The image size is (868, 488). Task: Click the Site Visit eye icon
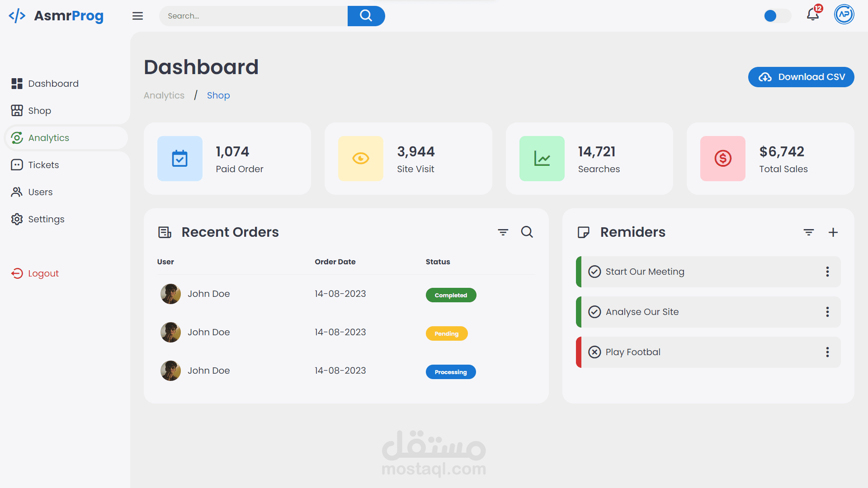[x=361, y=159]
